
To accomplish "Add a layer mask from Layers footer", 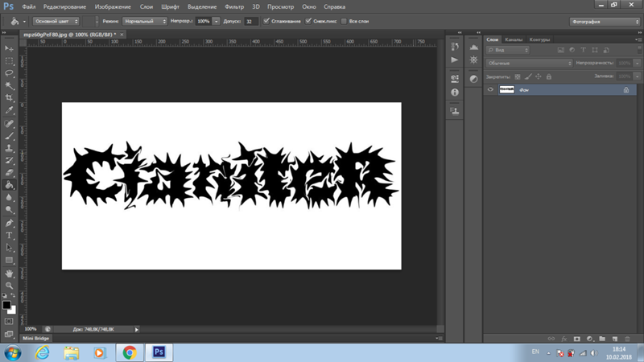I will coord(576,339).
